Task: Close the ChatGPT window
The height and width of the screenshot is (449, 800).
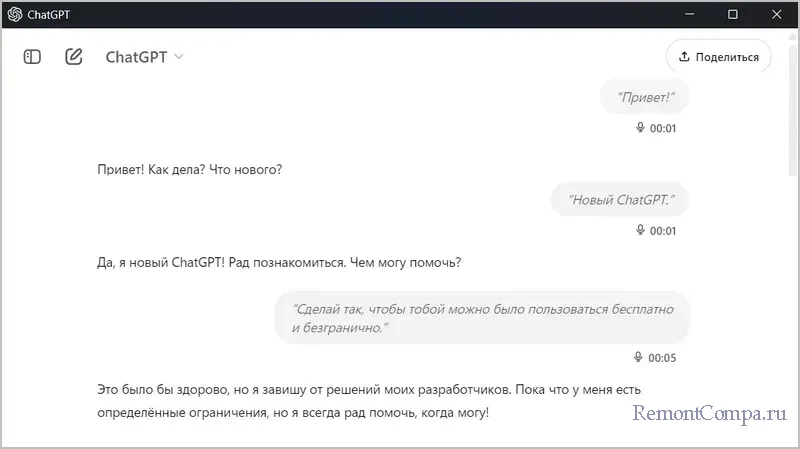Action: click(778, 14)
